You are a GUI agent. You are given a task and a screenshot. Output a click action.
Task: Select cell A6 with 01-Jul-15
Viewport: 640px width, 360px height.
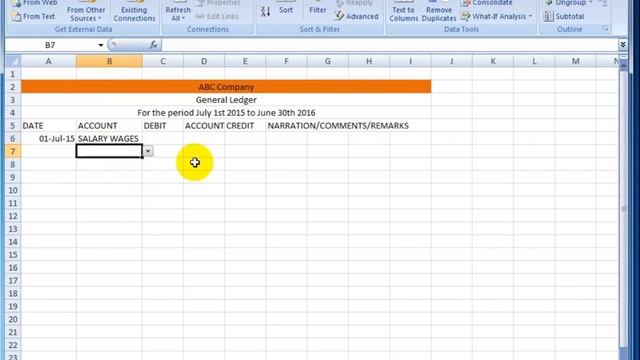click(x=48, y=138)
